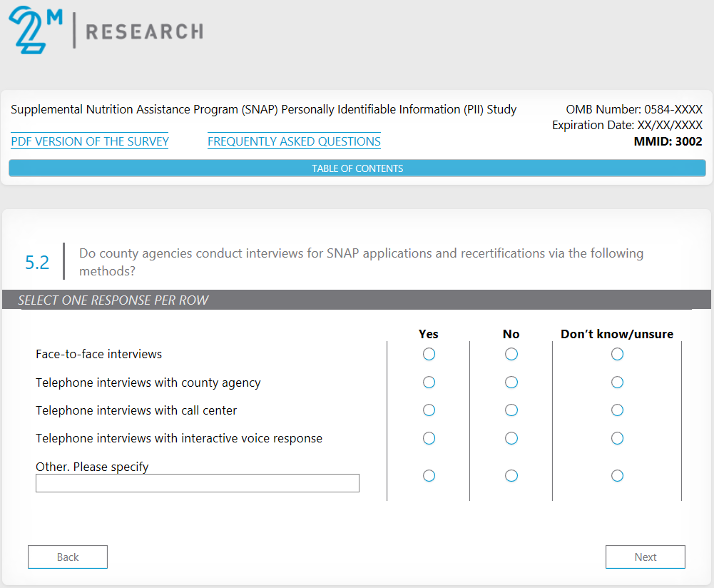Screen dimensions: 714x588
Task: Choose No for Telephone interviews with county agency
Action: point(511,382)
